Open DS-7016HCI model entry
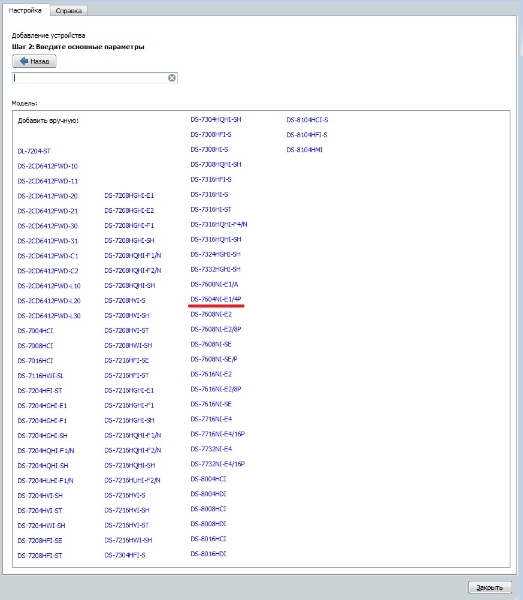This screenshot has height=600, width=523. (35, 360)
